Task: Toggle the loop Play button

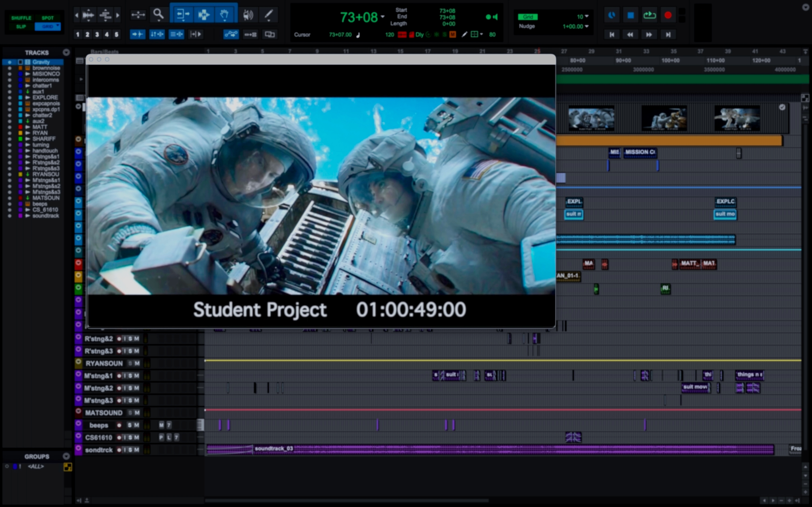Action: [649, 15]
